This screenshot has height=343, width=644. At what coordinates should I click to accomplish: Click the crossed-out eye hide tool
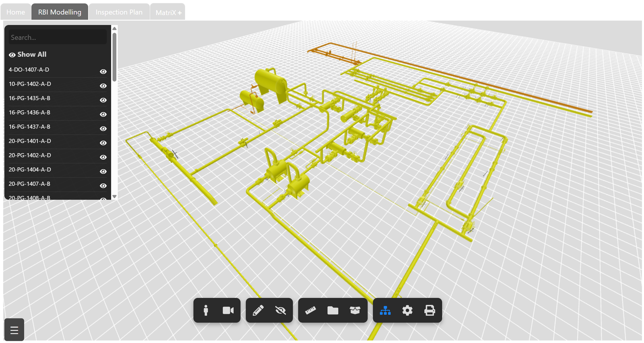tap(281, 310)
